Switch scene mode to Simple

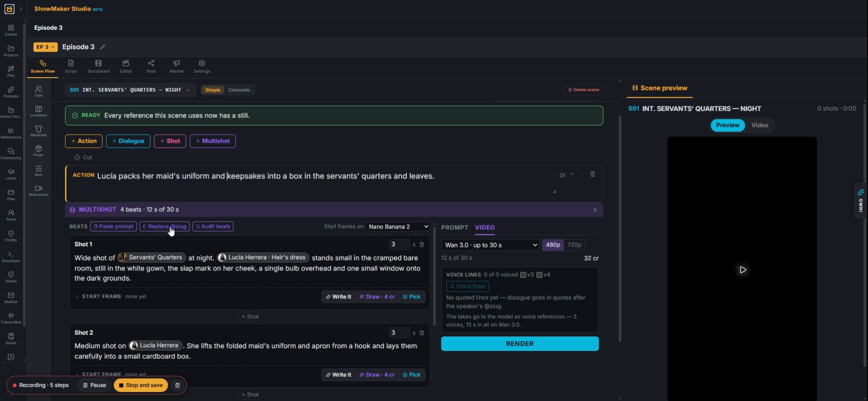tap(213, 90)
